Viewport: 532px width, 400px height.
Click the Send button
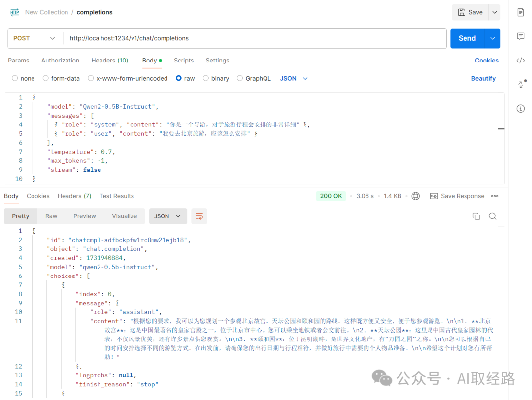click(467, 38)
